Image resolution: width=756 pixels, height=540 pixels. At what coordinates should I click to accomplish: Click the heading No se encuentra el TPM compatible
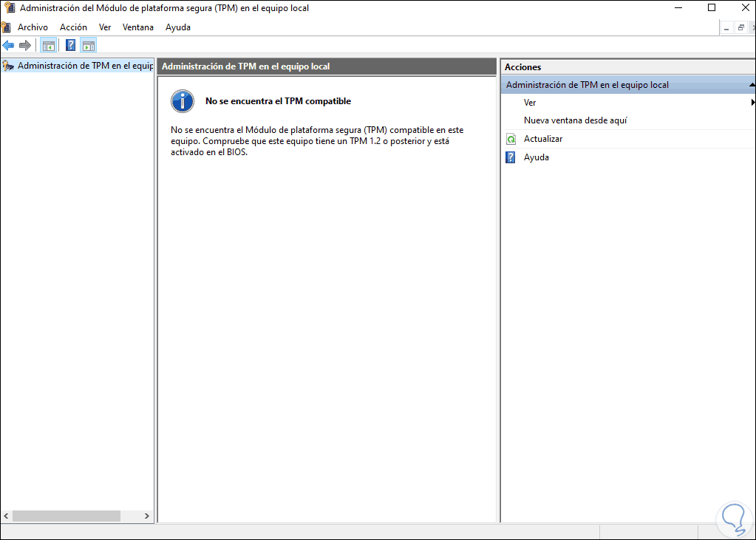click(x=278, y=101)
